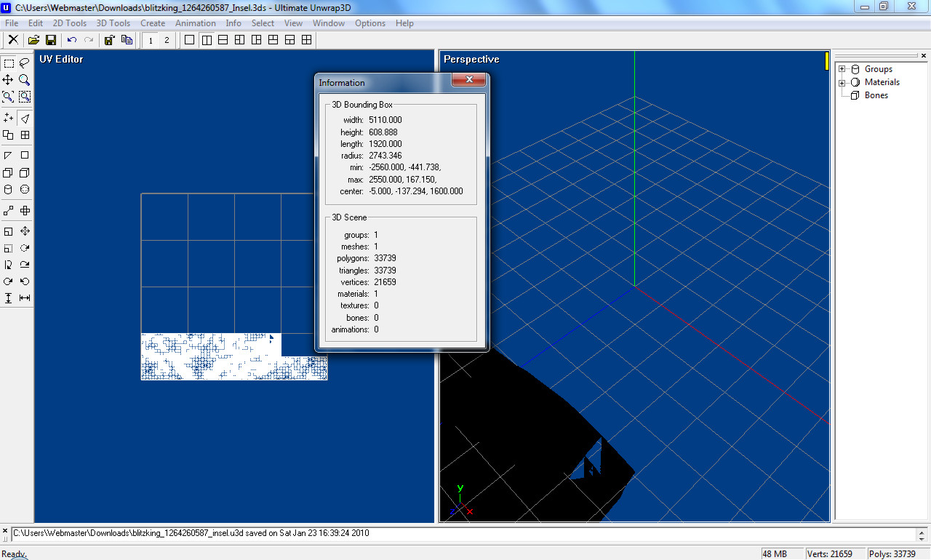Screen dimensions: 931x560
Task: Click the Save floppy disk icon
Action: point(51,40)
